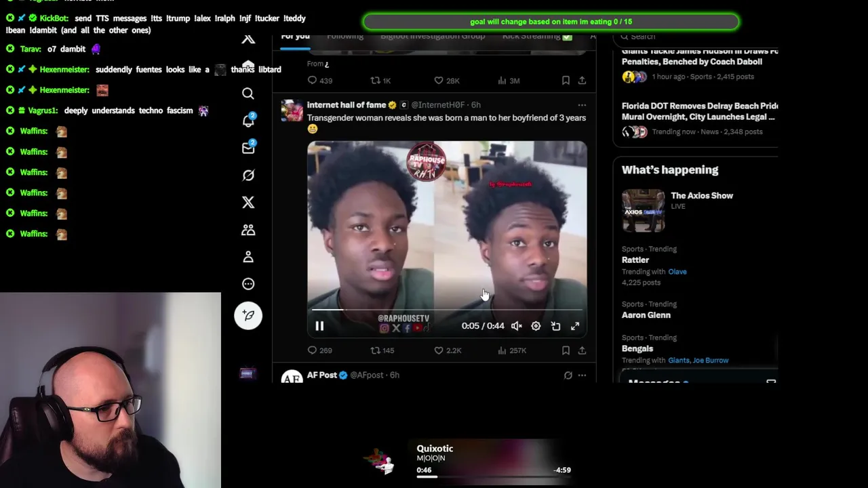Click the Quixotic song album art

[x=380, y=462]
